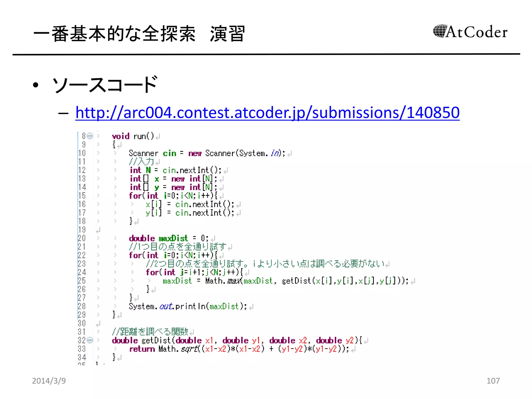This screenshot has width=532, height=399.
Task: Click the slide date 2014/3/9
Action: (49, 381)
